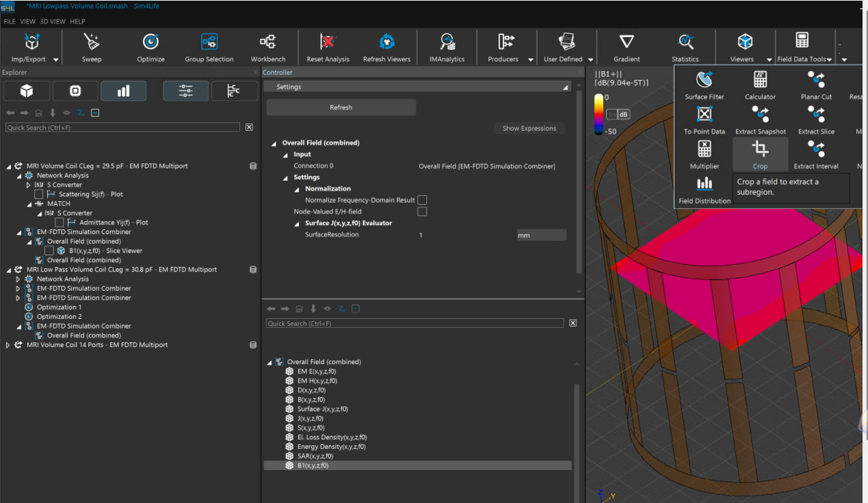
Task: Open the 3D VIEW menu
Action: click(53, 21)
